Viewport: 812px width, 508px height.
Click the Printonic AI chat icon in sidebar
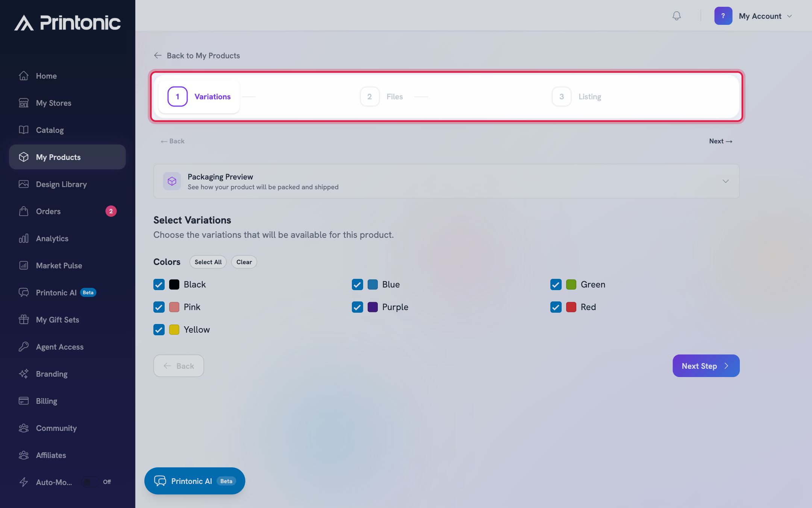pyautogui.click(x=24, y=292)
